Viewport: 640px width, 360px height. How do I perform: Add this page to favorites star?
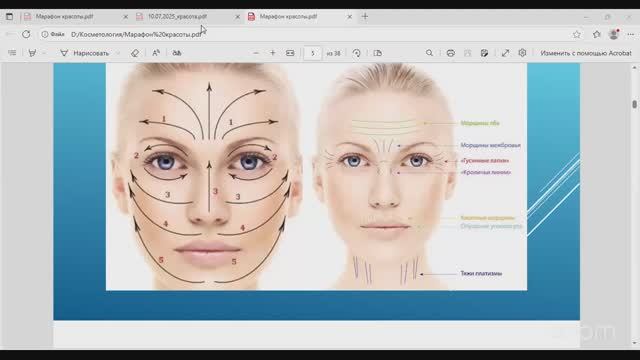click(x=576, y=34)
